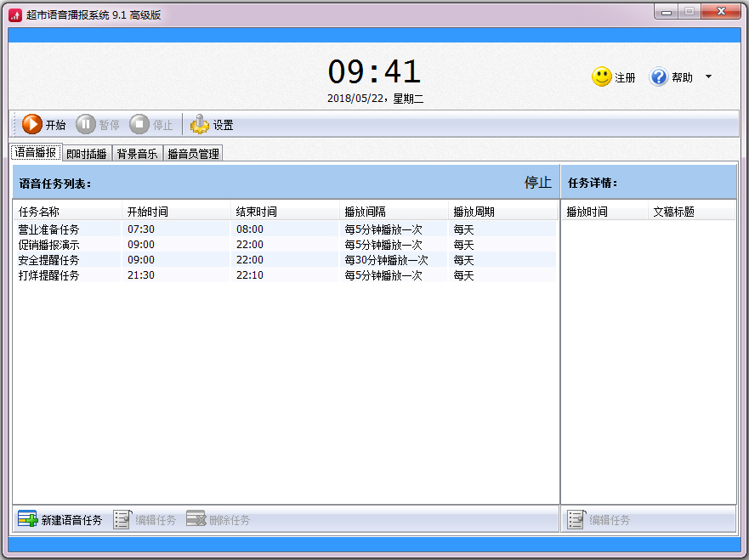Switch to the 语音播报 tab
Viewport: 749px width, 560px height.
[x=36, y=153]
